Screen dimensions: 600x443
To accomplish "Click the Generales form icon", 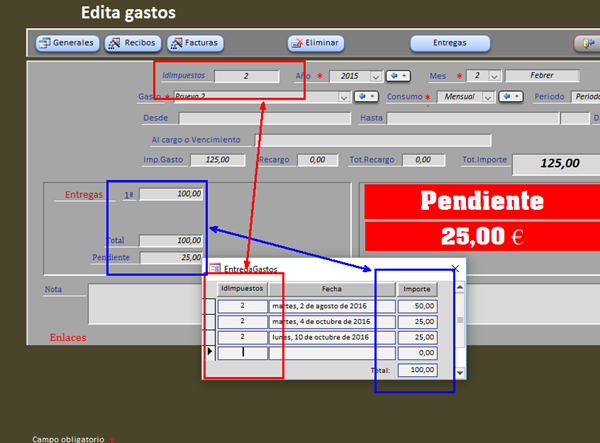I will click(x=45, y=43).
